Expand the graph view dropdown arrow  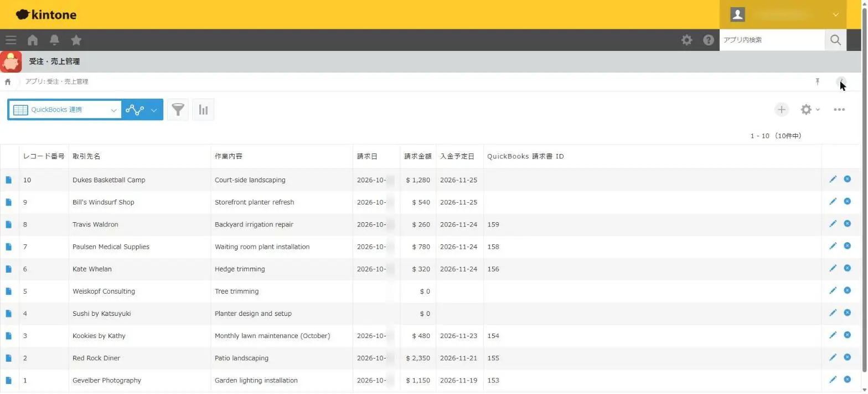[154, 110]
